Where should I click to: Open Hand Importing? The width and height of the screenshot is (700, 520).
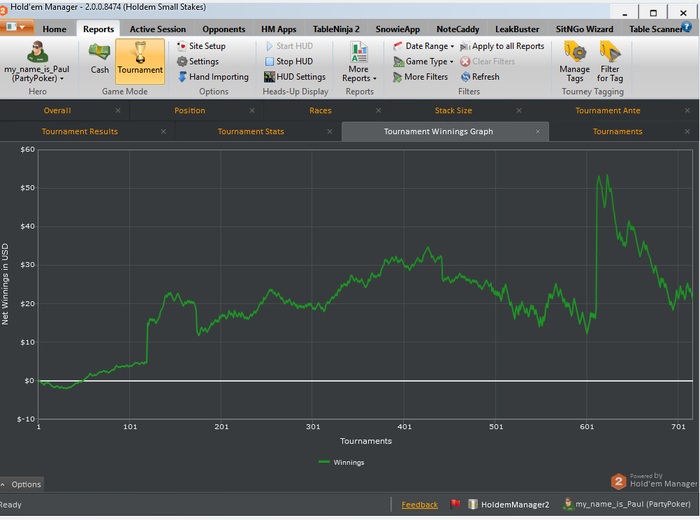coord(213,77)
